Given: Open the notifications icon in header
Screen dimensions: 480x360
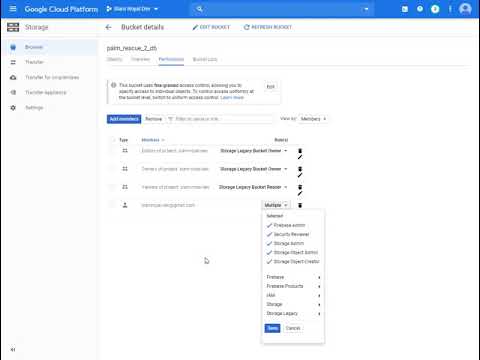Looking at the screenshot, I should [435, 9].
